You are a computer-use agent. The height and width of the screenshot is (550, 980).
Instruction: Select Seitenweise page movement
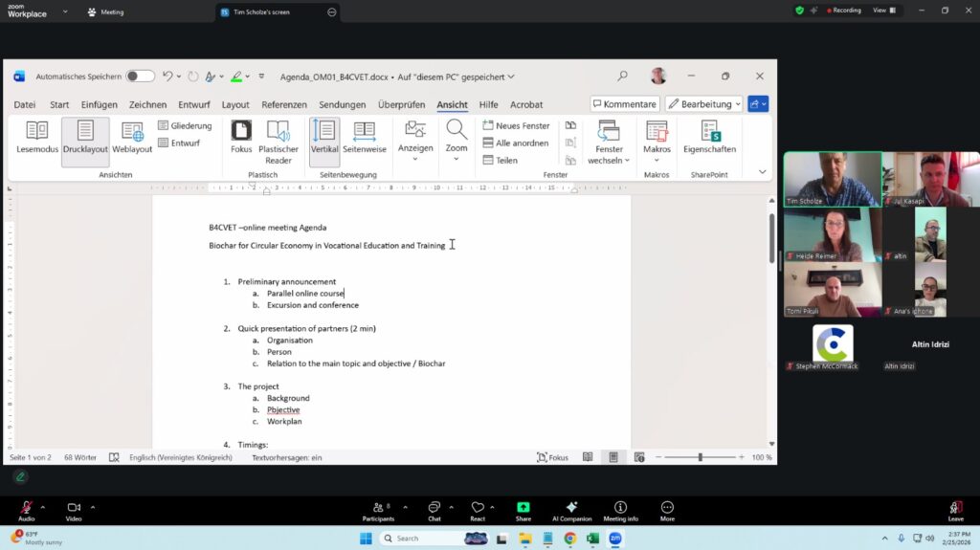click(x=365, y=138)
